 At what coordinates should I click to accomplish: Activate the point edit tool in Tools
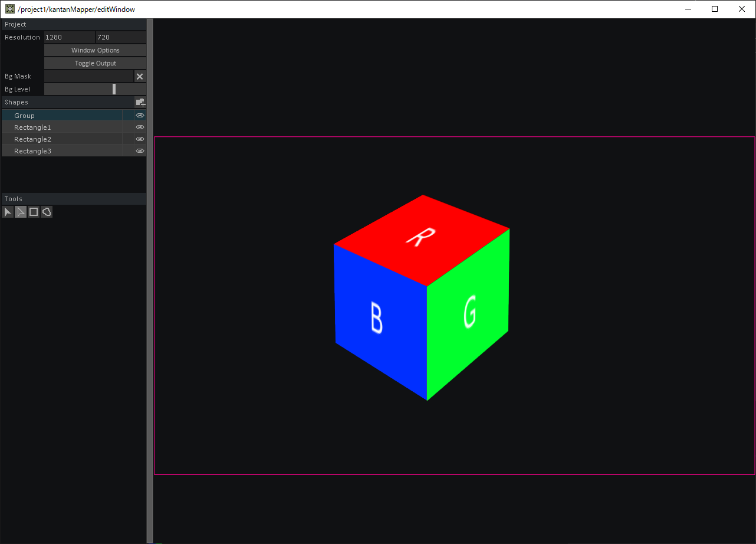(20, 212)
